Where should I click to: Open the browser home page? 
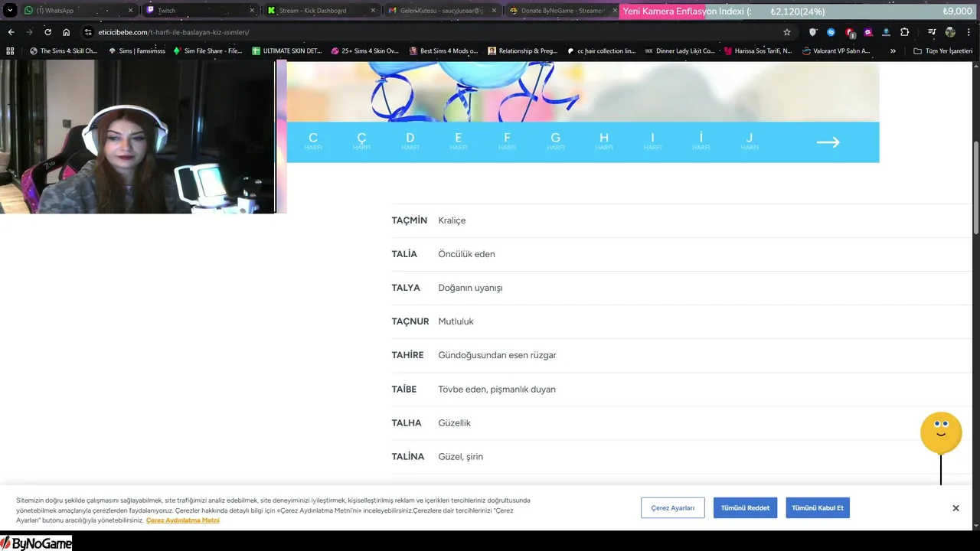(x=67, y=32)
